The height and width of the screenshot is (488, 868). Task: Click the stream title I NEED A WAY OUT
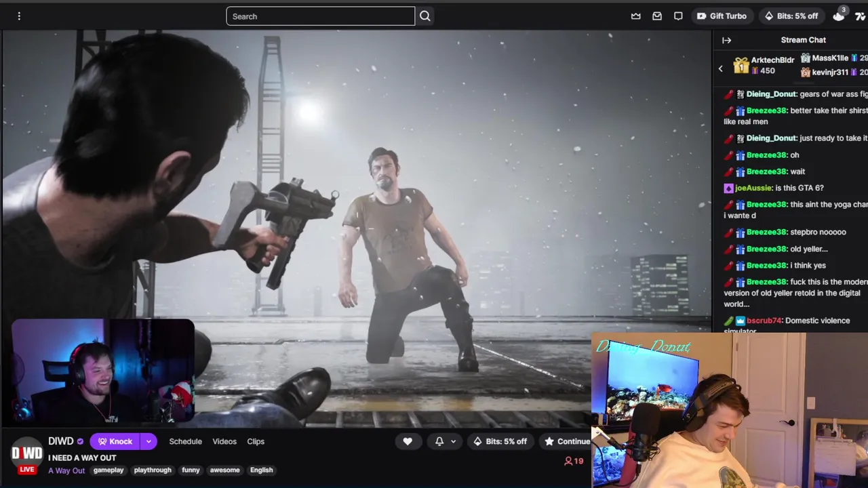pos(82,458)
